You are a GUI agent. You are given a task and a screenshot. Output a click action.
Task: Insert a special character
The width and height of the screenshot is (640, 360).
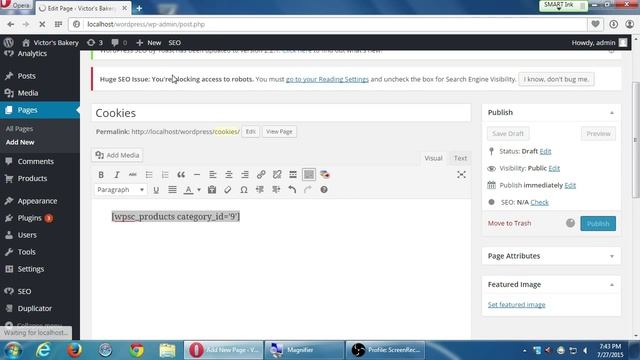(x=244, y=190)
